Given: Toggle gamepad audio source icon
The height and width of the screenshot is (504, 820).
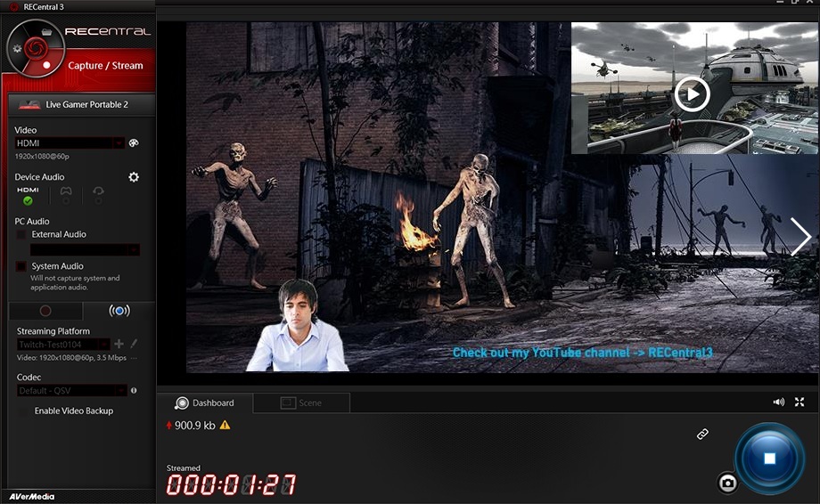Looking at the screenshot, I should coord(66,191).
